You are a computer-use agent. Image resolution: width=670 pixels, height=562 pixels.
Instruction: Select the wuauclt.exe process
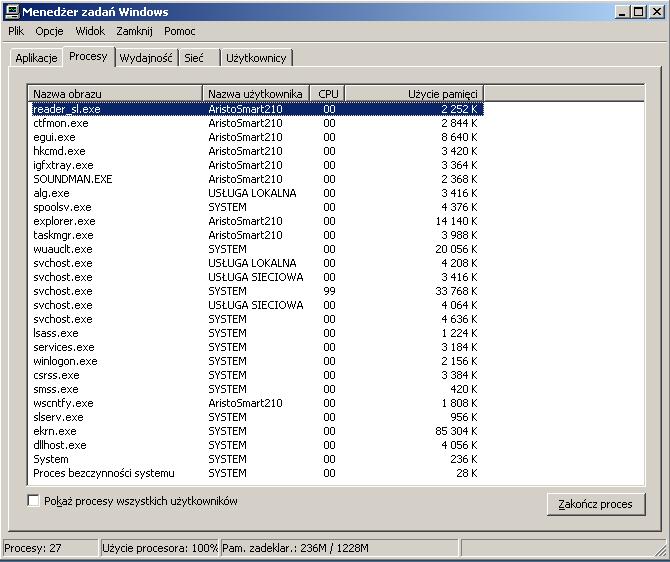[x=258, y=249]
